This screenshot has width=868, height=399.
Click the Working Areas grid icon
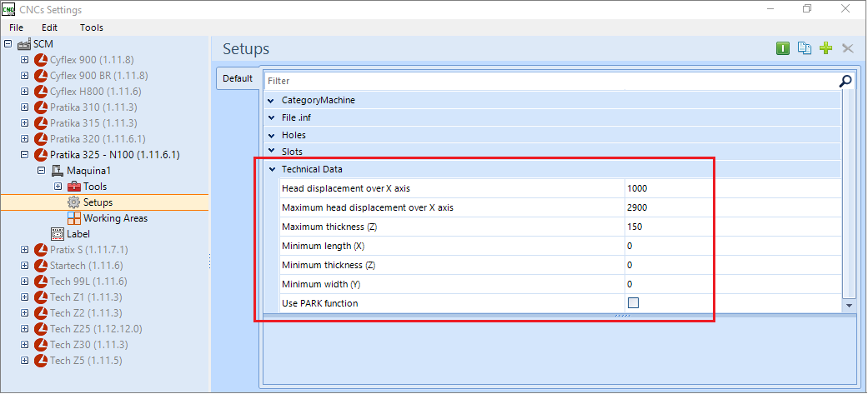[74, 218]
